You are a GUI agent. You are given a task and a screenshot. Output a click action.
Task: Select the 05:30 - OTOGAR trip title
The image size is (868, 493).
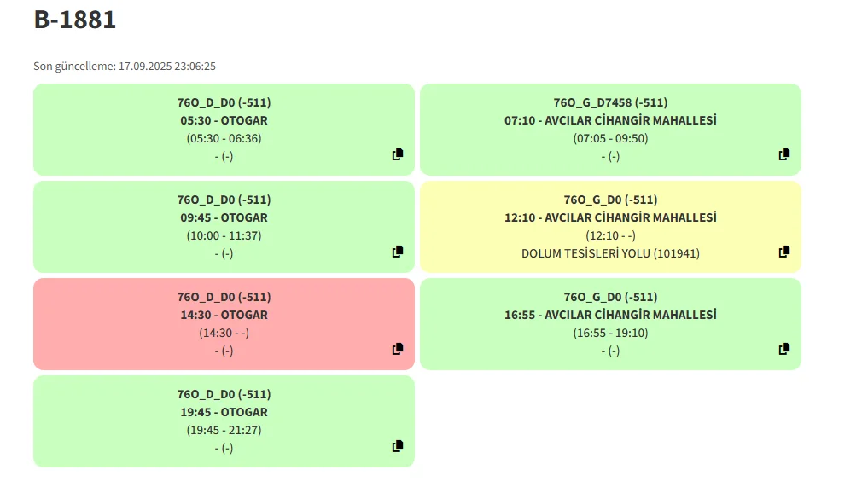[x=224, y=120]
